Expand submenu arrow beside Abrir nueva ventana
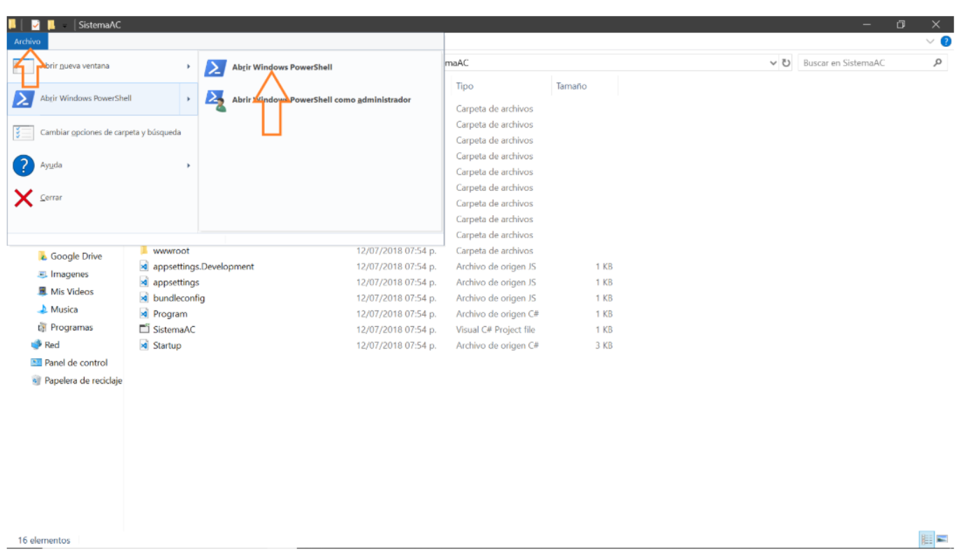Viewport: 980px width, 556px height. pyautogui.click(x=189, y=66)
